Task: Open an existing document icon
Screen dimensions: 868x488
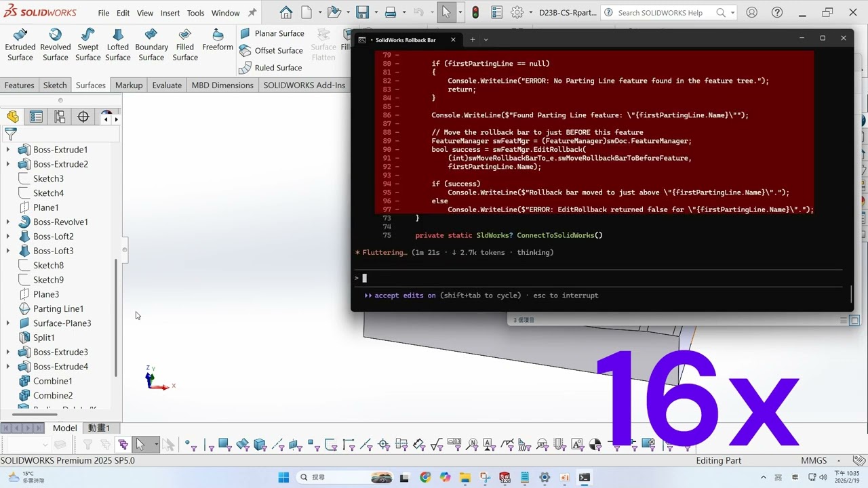Action: (333, 12)
